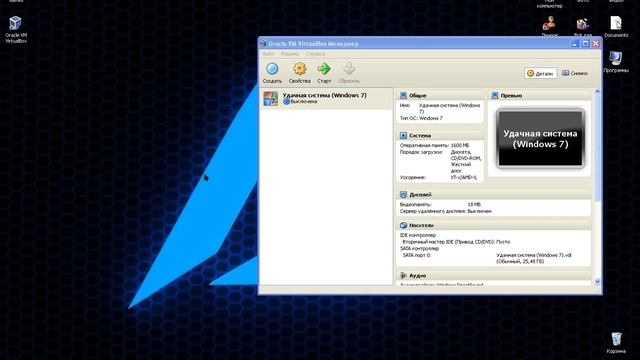Screen dimensions: 640x360
Task: Click 'Сервер удалённого дисплея: Выключен' line
Action: pyautogui.click(x=446, y=211)
